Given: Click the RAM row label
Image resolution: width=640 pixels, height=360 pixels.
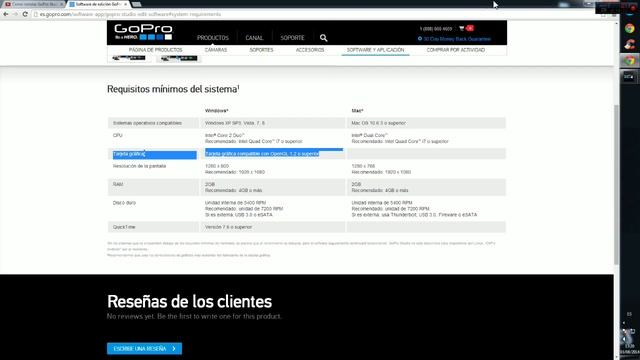Looking at the screenshot, I should click(x=118, y=184).
